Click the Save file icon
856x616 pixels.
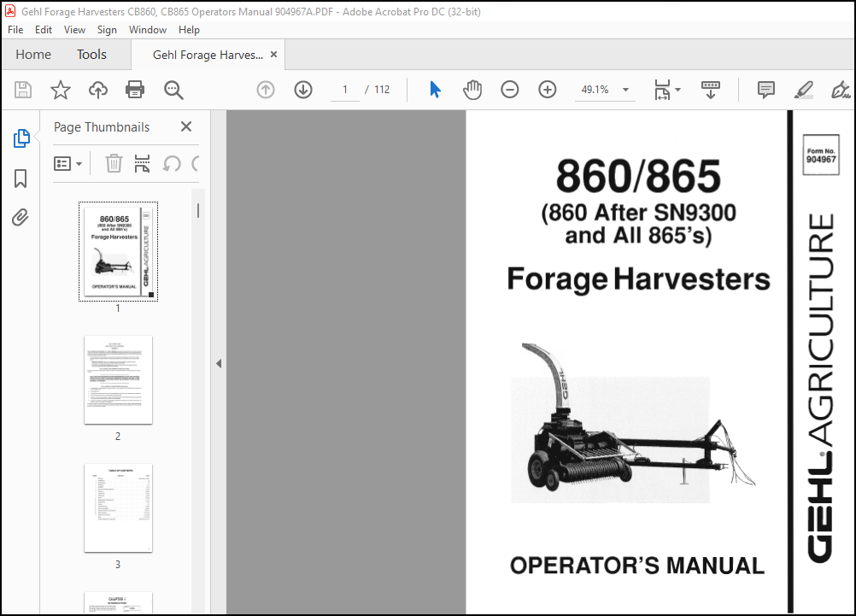coord(23,90)
